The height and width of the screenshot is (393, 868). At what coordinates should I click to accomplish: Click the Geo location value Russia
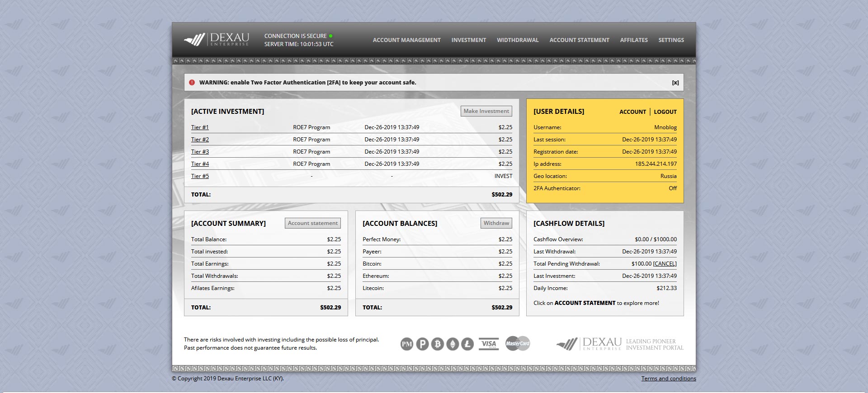point(668,176)
